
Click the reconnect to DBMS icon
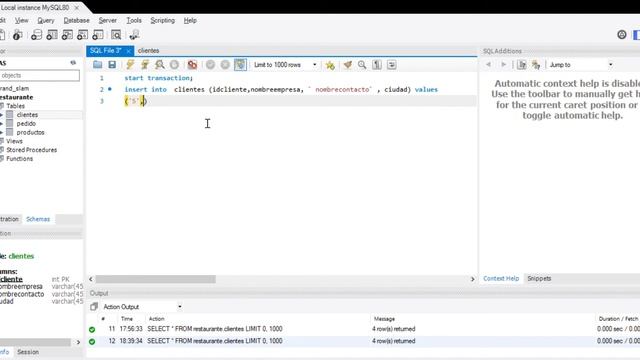134,35
